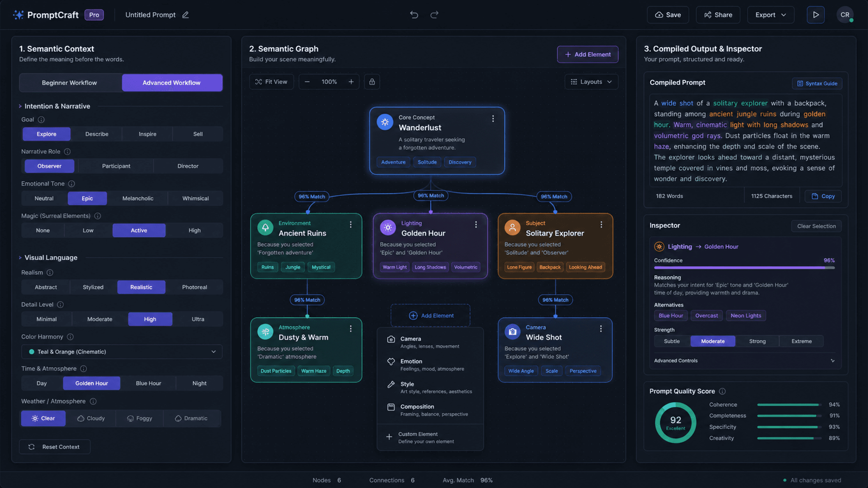This screenshot has height=488, width=868.
Task: Set Detail Level to Ultra
Action: [x=198, y=319]
